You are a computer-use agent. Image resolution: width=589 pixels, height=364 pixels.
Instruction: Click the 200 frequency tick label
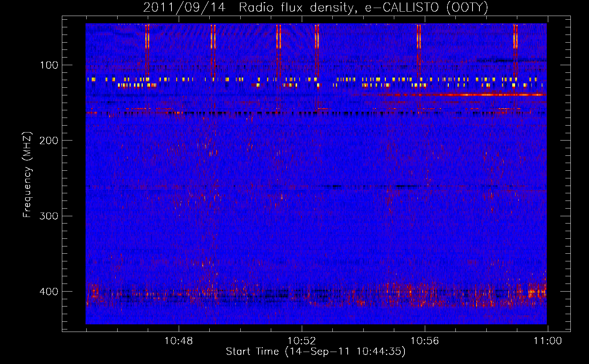pyautogui.click(x=49, y=141)
